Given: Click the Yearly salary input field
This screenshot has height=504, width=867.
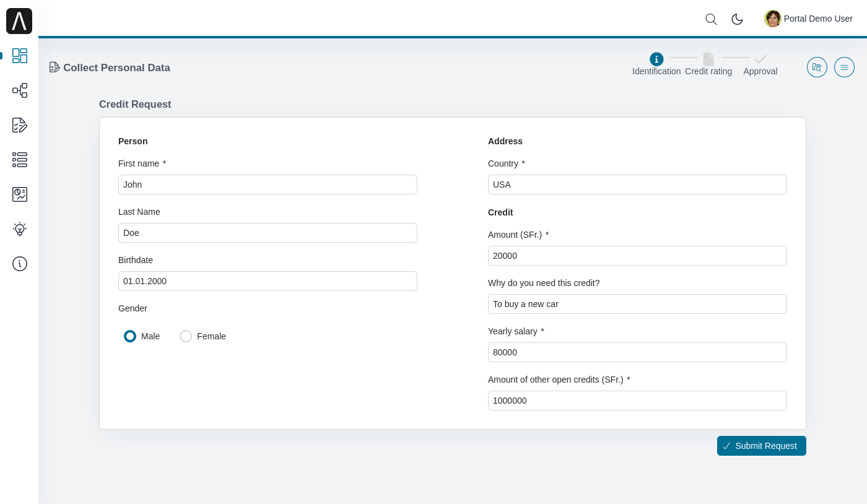Looking at the screenshot, I should pyautogui.click(x=637, y=352).
